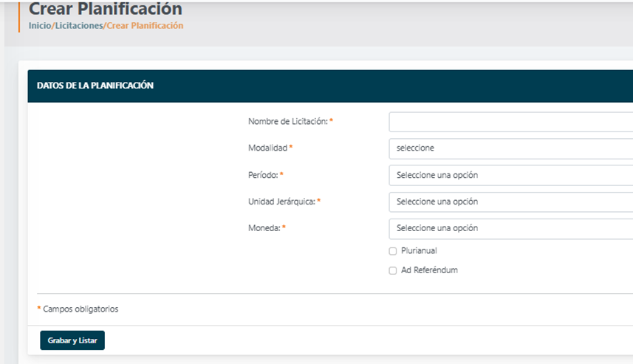Expand the Período dropdown
633x364 pixels.
510,175
